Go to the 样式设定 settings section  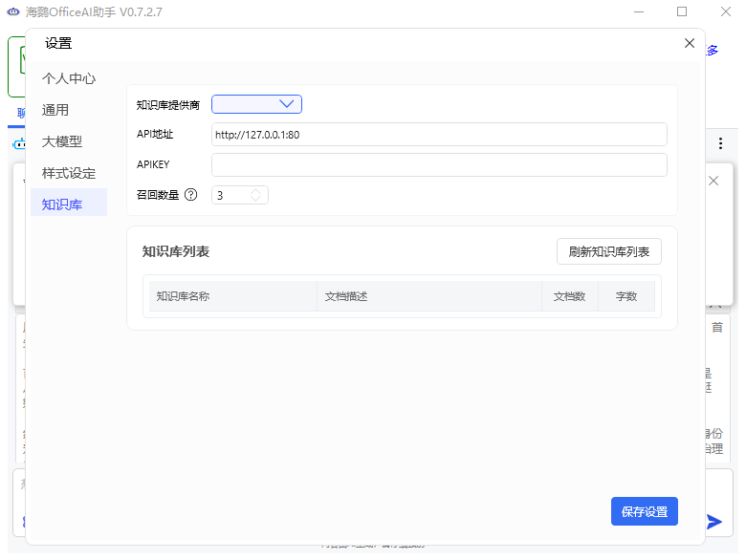point(69,173)
